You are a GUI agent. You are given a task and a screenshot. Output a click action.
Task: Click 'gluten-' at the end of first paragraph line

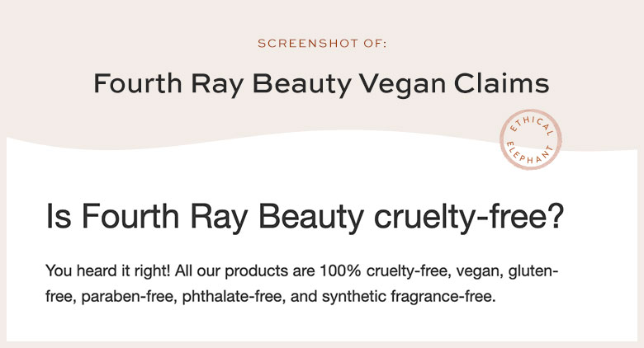click(x=533, y=272)
